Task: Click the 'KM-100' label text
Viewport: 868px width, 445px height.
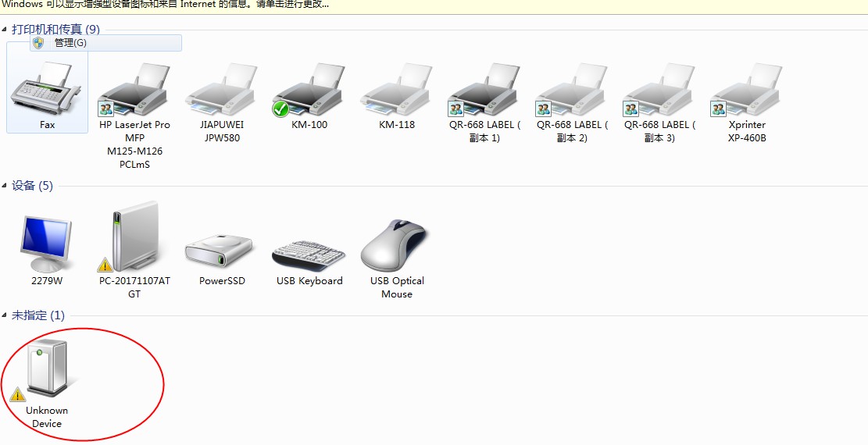Action: click(309, 125)
